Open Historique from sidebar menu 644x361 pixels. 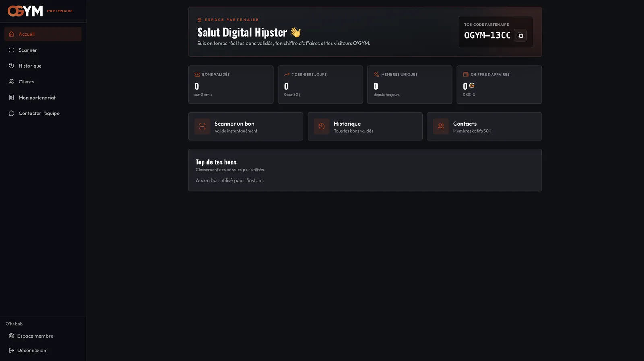[43, 66]
